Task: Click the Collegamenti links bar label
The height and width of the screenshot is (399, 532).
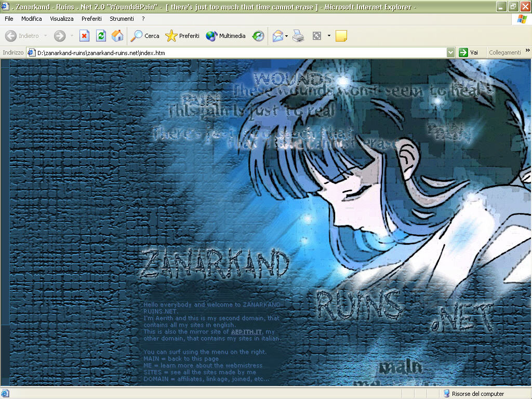Action: (505, 52)
